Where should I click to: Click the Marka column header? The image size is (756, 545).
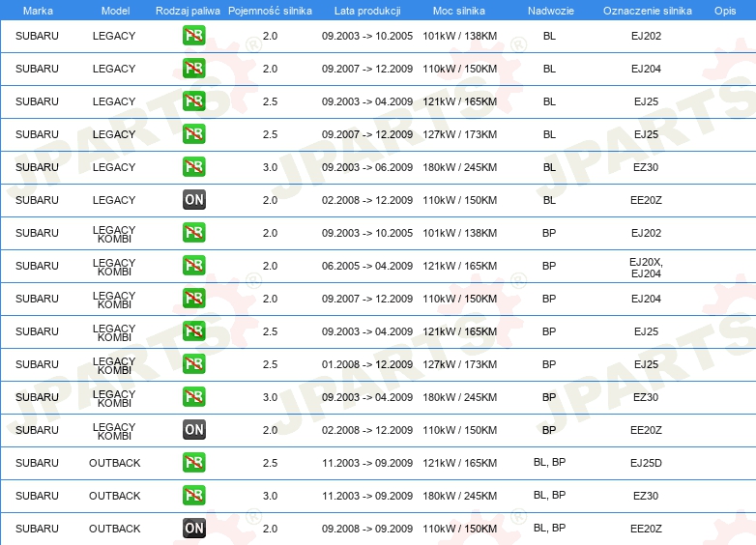pyautogui.click(x=38, y=11)
